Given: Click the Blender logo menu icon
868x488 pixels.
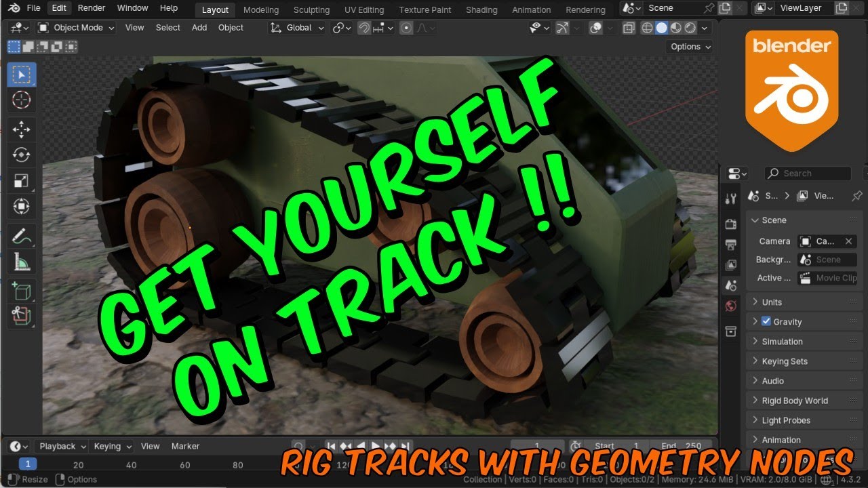Looking at the screenshot, I should (14, 8).
